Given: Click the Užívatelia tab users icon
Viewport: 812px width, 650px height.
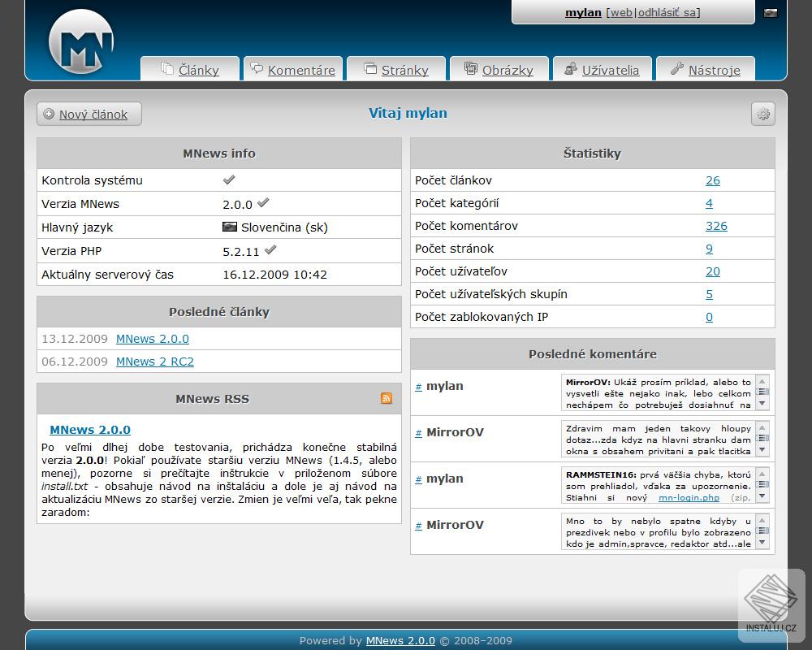Looking at the screenshot, I should 571,68.
